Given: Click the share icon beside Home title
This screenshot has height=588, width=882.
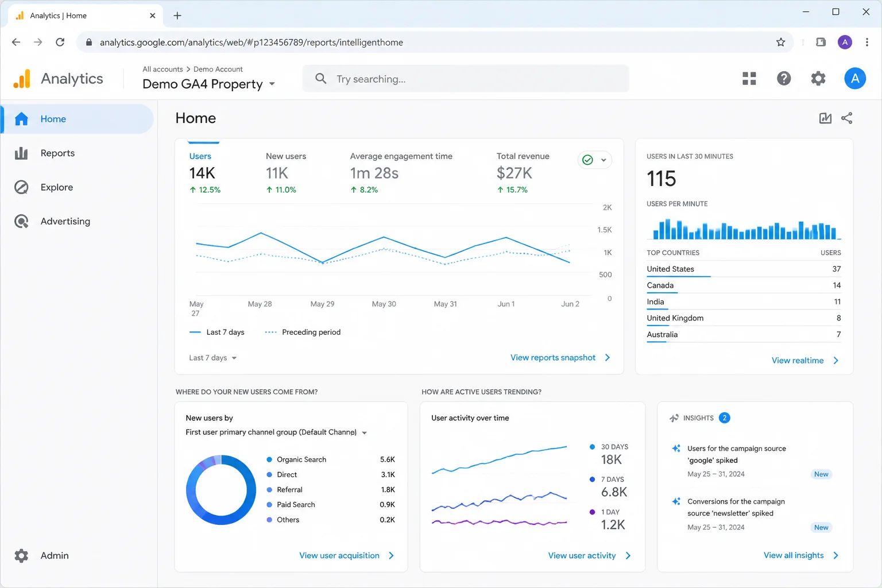Looking at the screenshot, I should coord(846,118).
